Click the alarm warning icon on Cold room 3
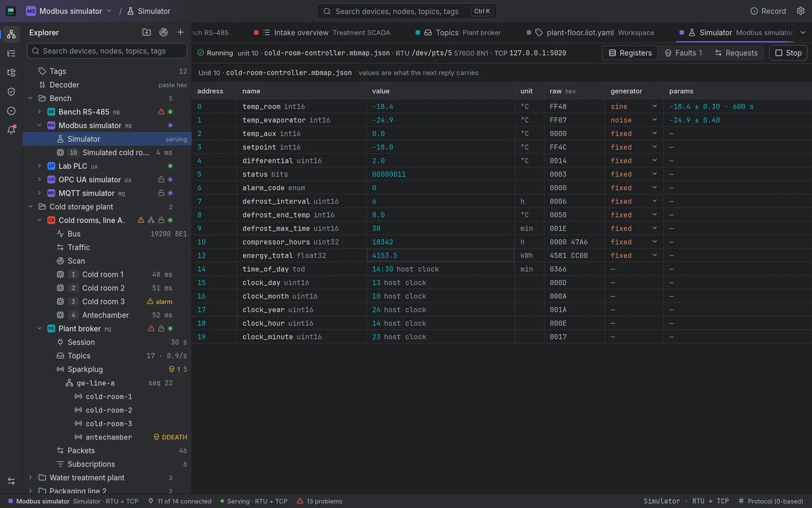Screen dimensions: 812x508 [x=150, y=302]
